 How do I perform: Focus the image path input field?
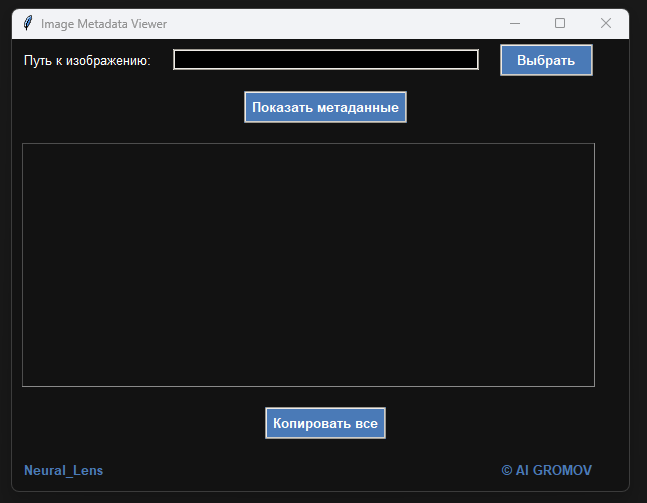tap(325, 60)
